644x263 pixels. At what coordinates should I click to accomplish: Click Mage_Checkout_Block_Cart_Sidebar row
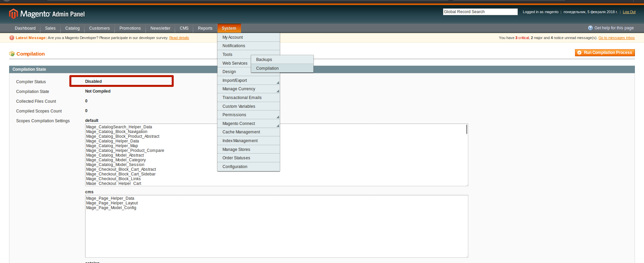pos(121,174)
